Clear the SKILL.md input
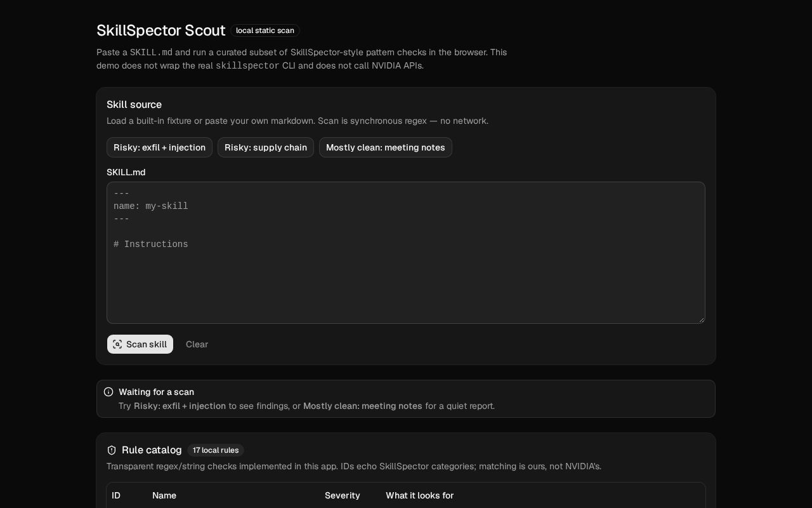The height and width of the screenshot is (508, 812). [197, 344]
